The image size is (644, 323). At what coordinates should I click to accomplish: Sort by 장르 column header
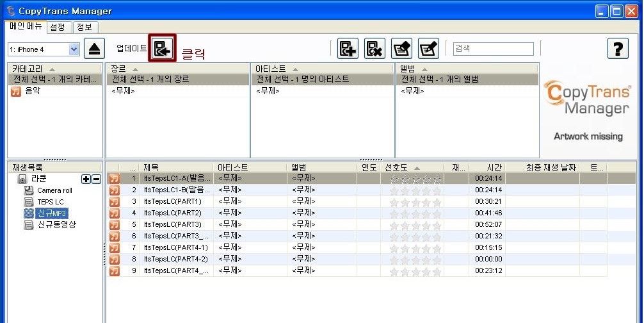(177, 69)
